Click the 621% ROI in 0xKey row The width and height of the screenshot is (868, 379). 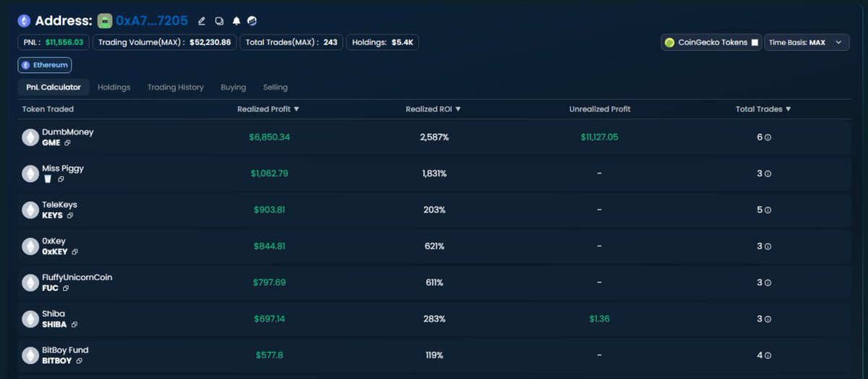(x=434, y=247)
